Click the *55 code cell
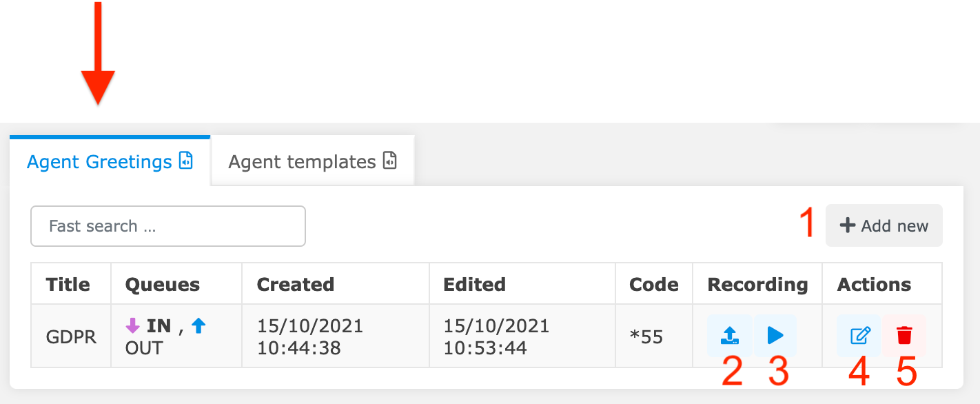Screen dimensions: 980x404 click(x=646, y=336)
